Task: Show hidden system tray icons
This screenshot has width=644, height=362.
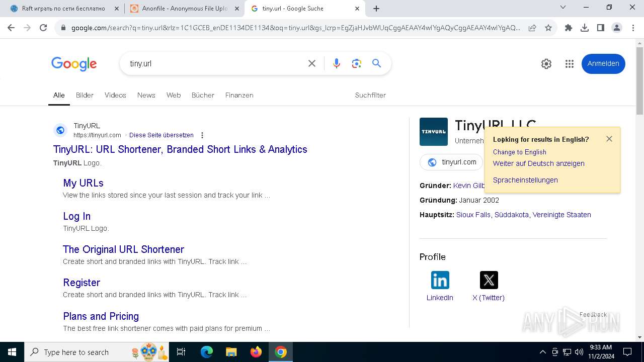Action: pyautogui.click(x=542, y=352)
